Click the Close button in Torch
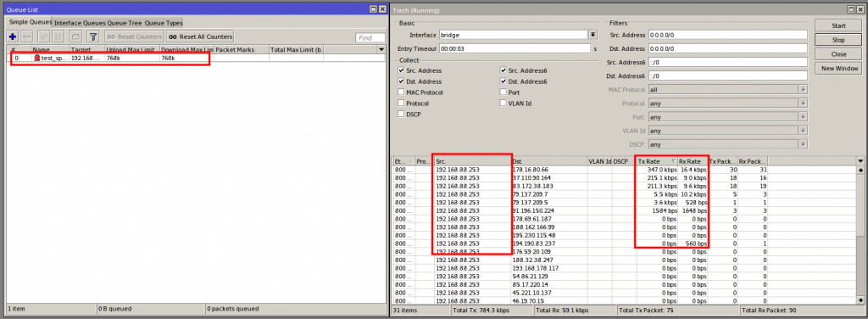 (838, 54)
